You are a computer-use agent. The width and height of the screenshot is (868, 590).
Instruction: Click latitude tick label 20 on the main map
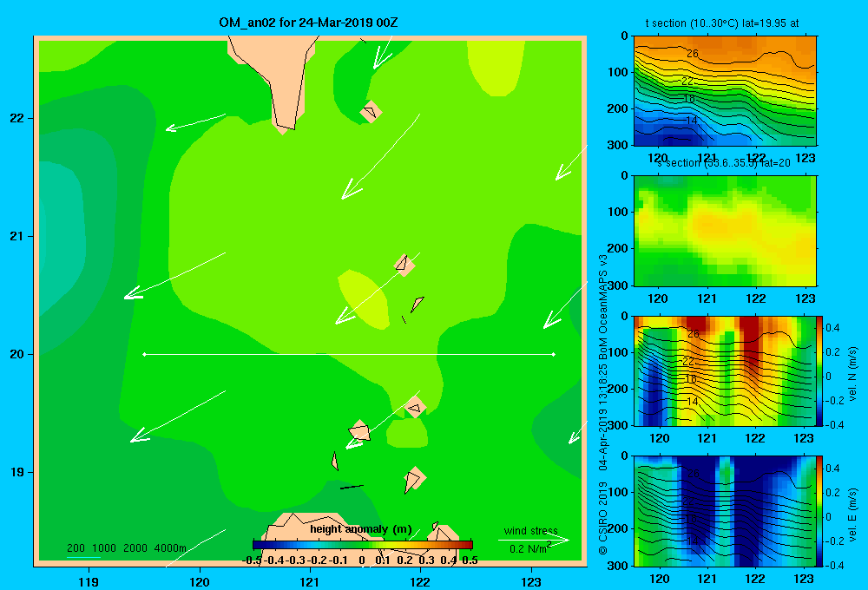(x=17, y=354)
